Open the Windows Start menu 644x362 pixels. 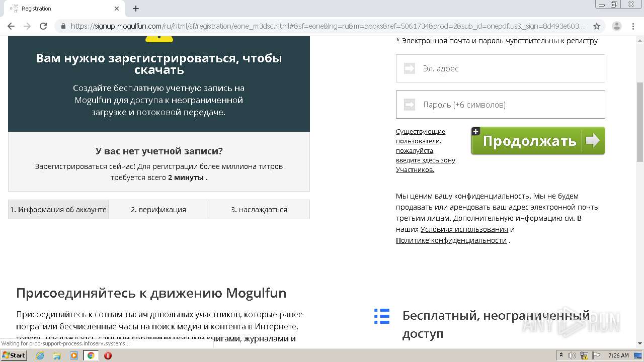point(14,355)
